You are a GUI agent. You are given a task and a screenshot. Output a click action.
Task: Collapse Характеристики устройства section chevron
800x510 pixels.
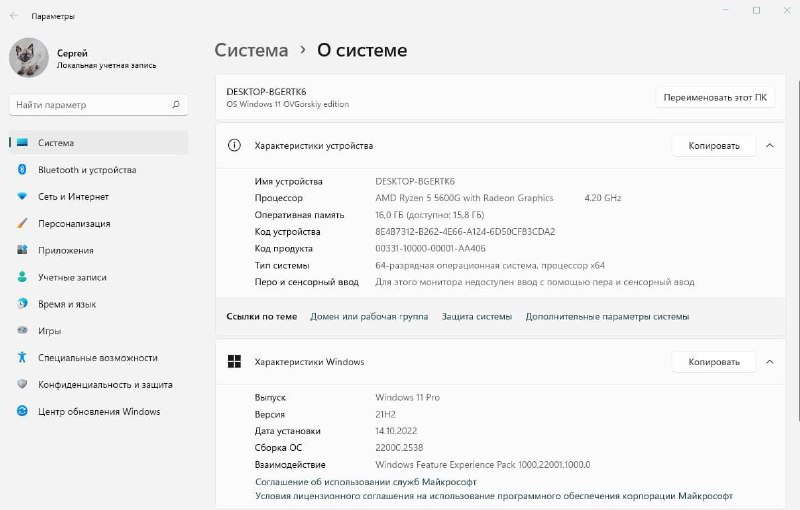[769, 146]
